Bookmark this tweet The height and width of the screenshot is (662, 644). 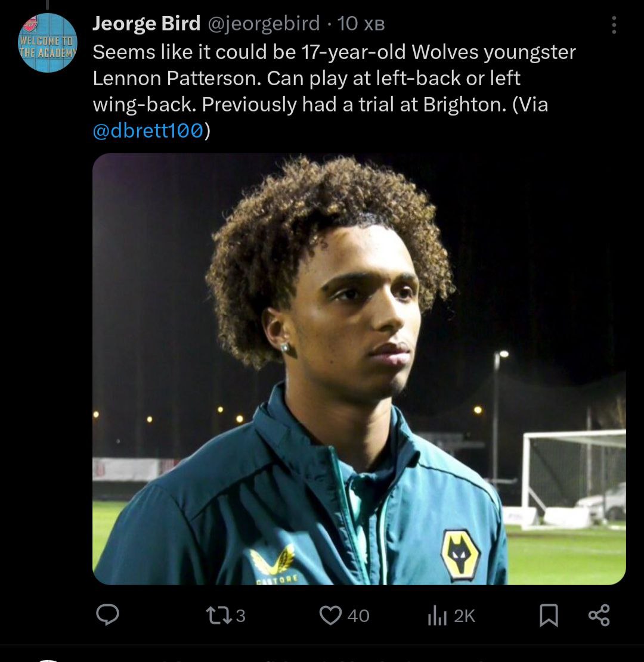click(x=549, y=616)
